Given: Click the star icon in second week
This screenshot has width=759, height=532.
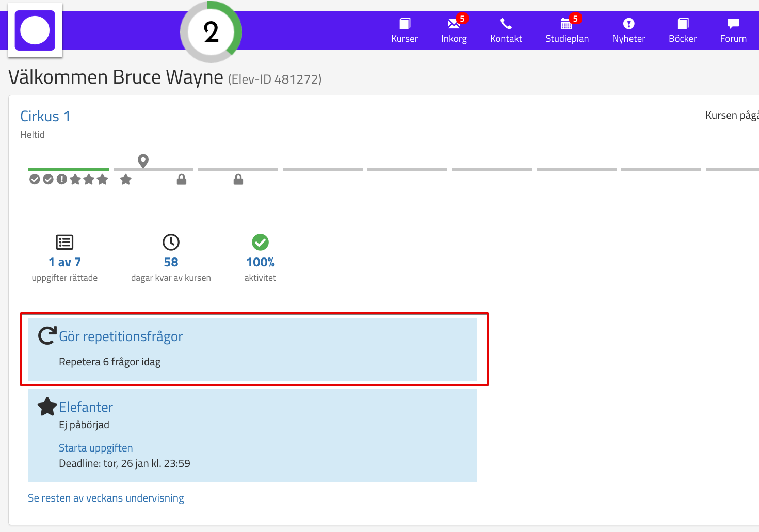Looking at the screenshot, I should (126, 180).
